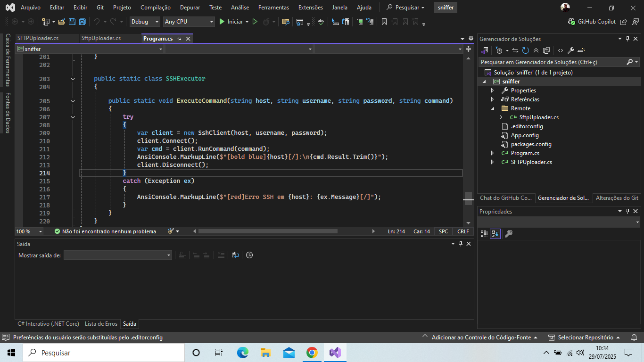Image resolution: width=644 pixels, height=362 pixels.
Task: Toggle timestamps clock in the Saída panel
Action: coord(249,255)
